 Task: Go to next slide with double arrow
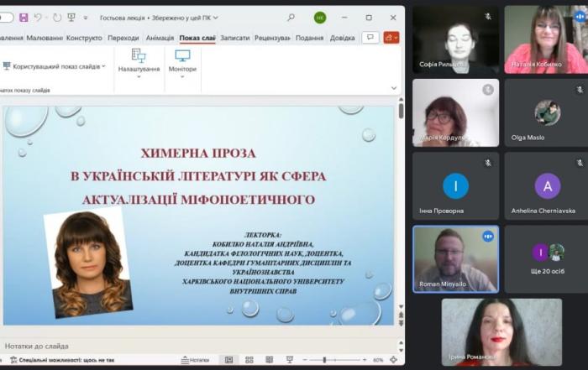[401, 323]
